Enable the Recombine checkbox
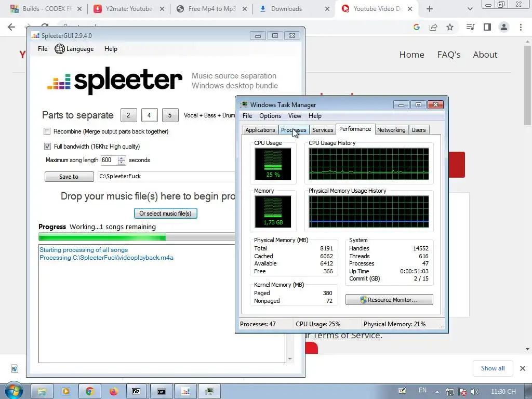This screenshot has width=532, height=399. (47, 131)
